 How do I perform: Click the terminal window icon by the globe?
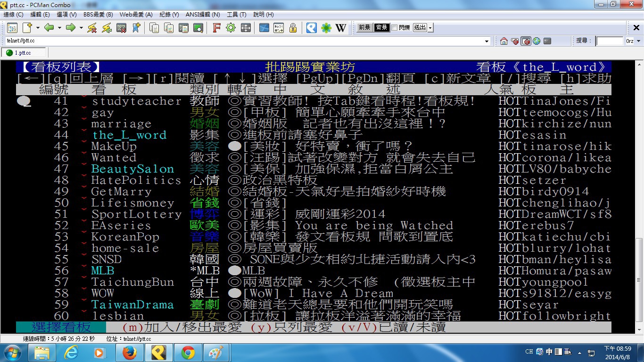click(x=547, y=41)
